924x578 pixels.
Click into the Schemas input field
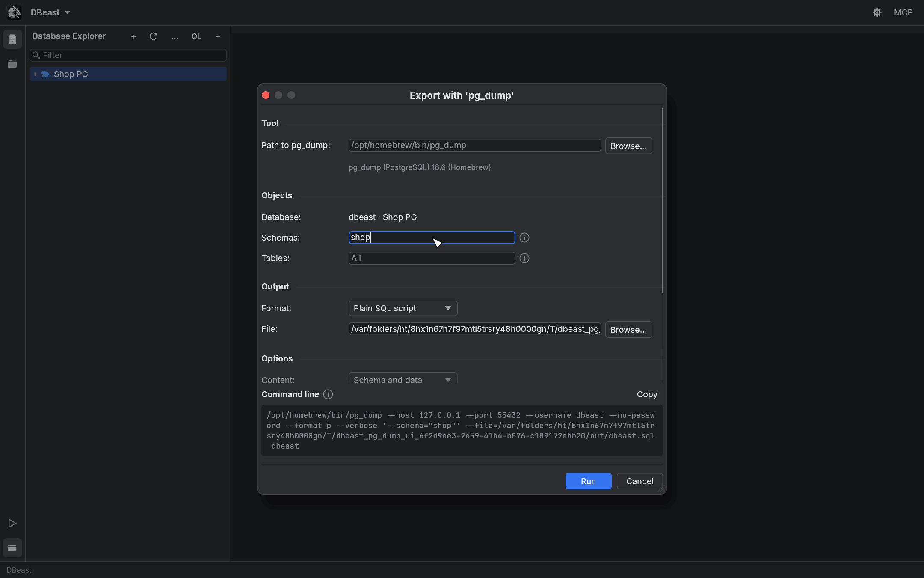[x=432, y=238]
